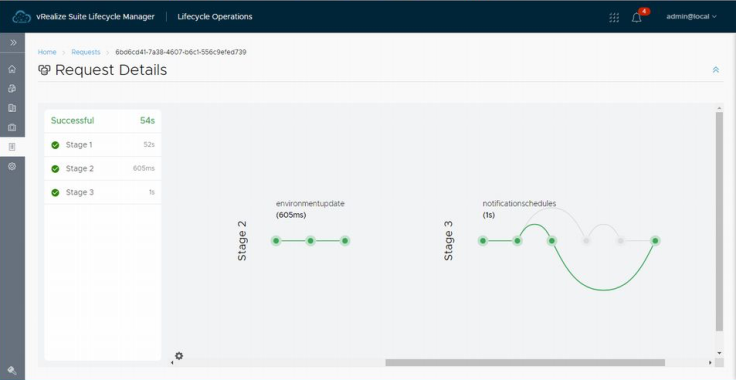Open the notifications bell icon
736x380 pixels.
pos(636,18)
